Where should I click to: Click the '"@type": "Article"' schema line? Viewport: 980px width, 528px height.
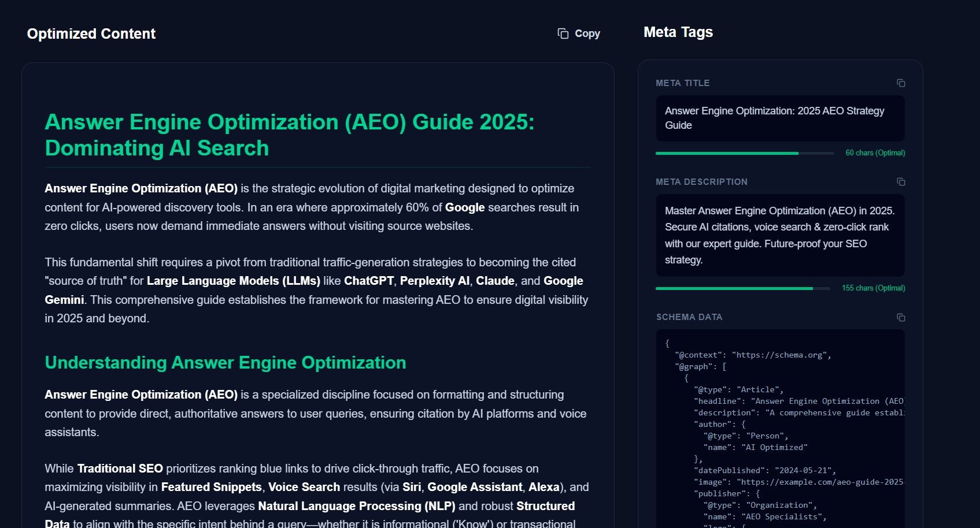738,390
